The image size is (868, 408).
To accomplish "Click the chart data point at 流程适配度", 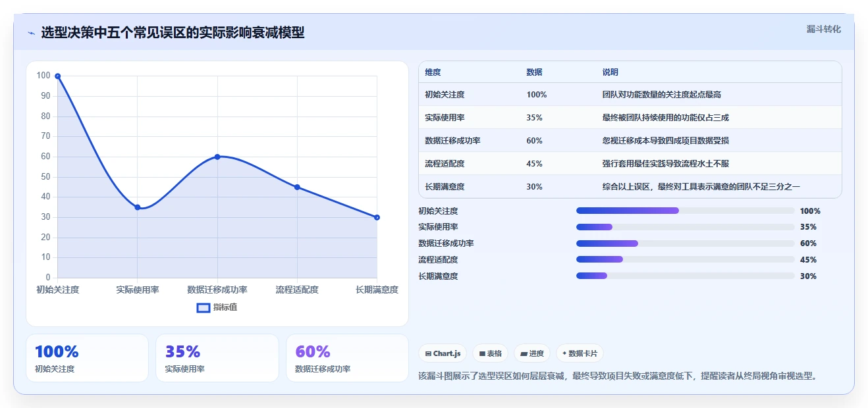I will [297, 187].
